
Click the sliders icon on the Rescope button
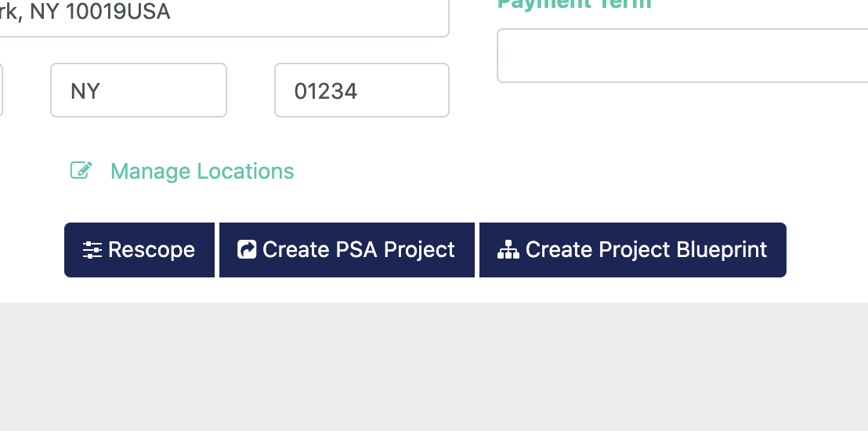(x=92, y=250)
